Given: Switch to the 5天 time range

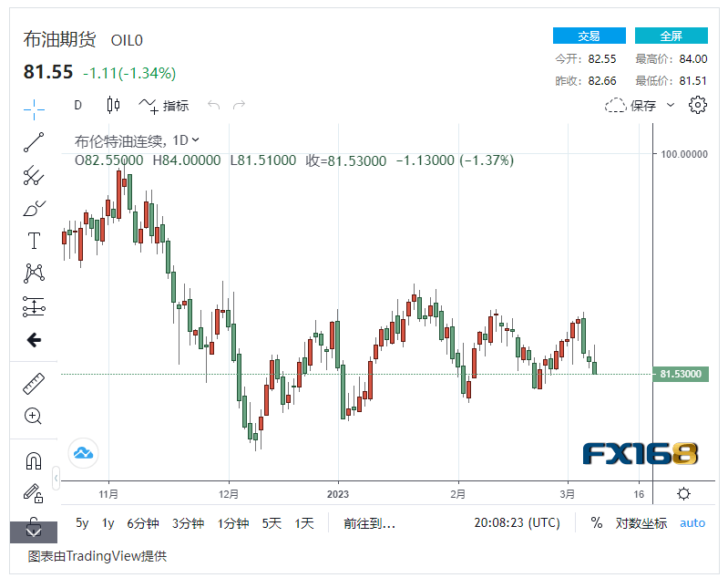Looking at the screenshot, I should 272,523.
